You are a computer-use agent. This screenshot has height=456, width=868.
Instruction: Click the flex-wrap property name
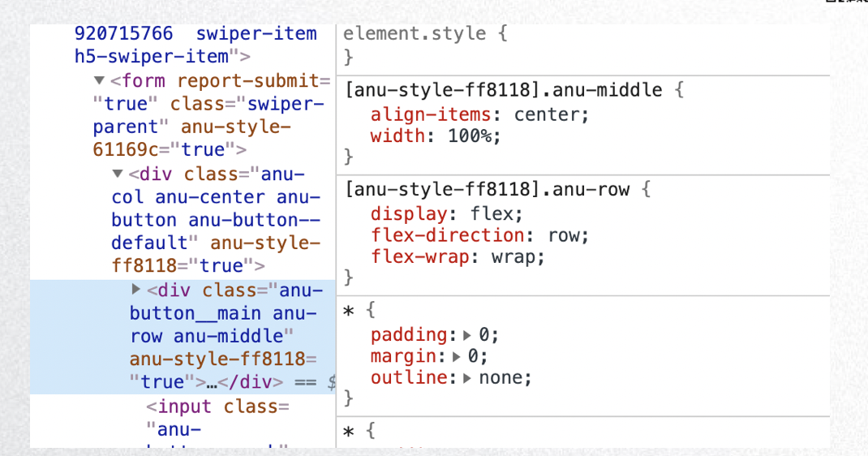(419, 256)
